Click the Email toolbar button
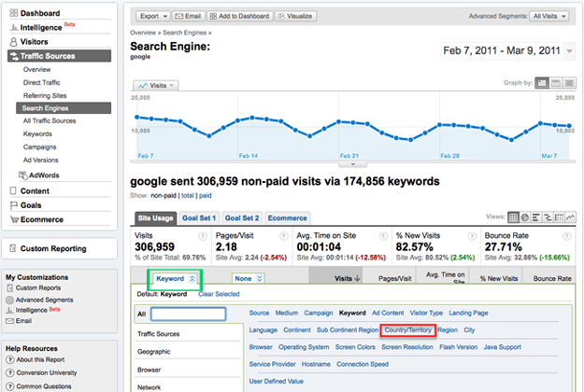584x392 pixels. [189, 16]
